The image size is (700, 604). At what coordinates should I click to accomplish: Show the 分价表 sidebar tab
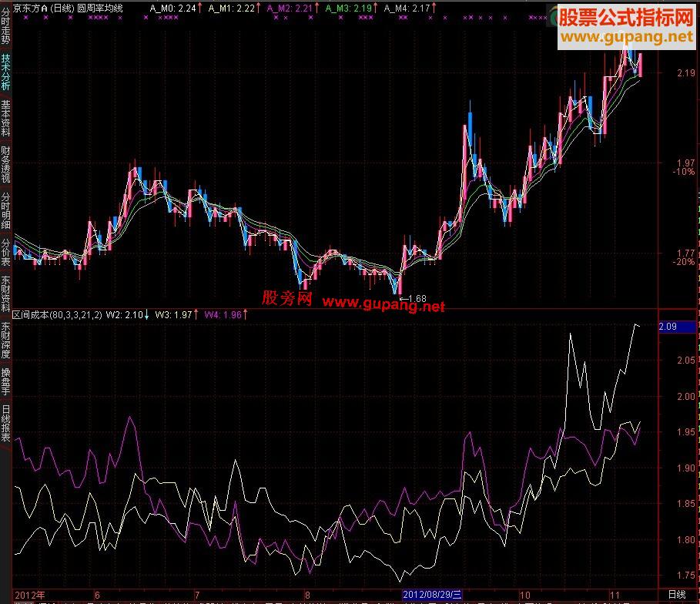coord(5,252)
